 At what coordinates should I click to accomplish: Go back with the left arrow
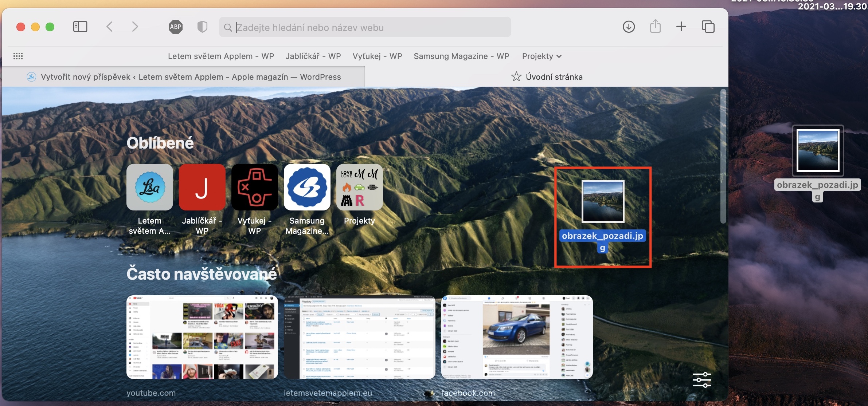pos(109,27)
